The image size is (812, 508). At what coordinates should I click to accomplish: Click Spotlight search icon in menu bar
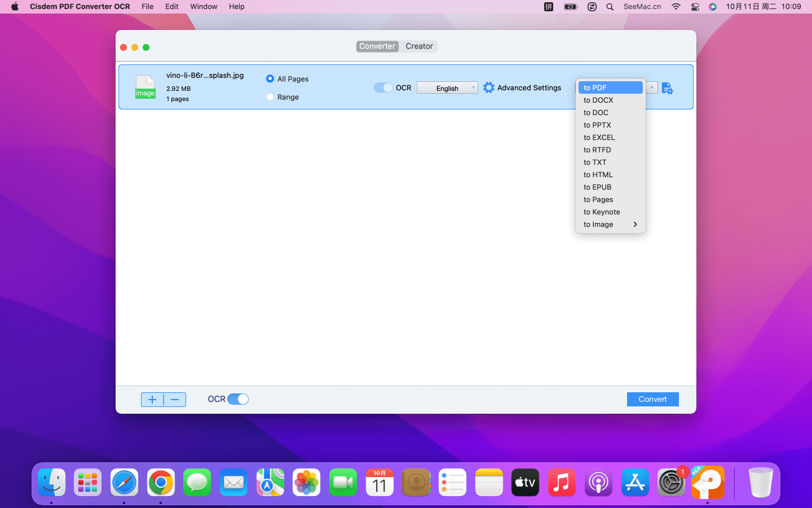610,7
